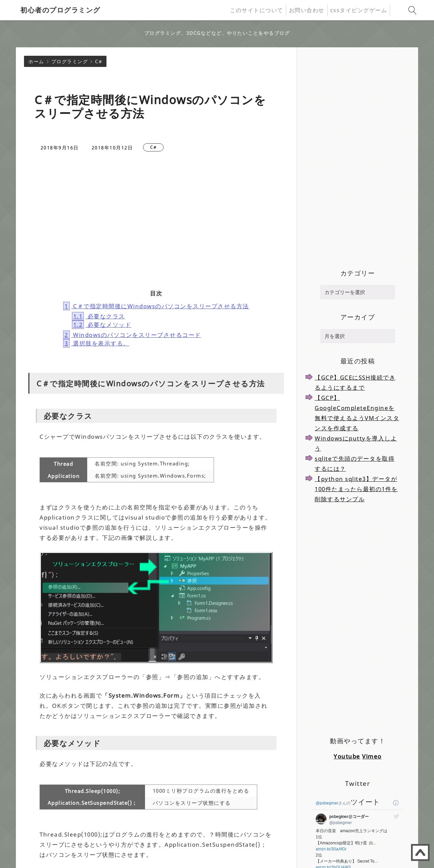Screen dimensions: 434x868
Task: Open recent post GCEにSSH接続できるようにするまで
Action: click(x=355, y=383)
